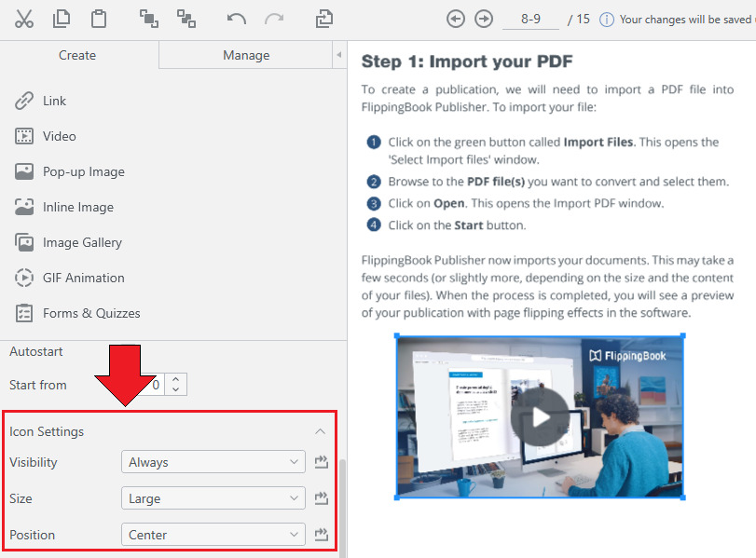Click the Paste clipboard icon
The height and width of the screenshot is (558, 756).
coord(99,20)
